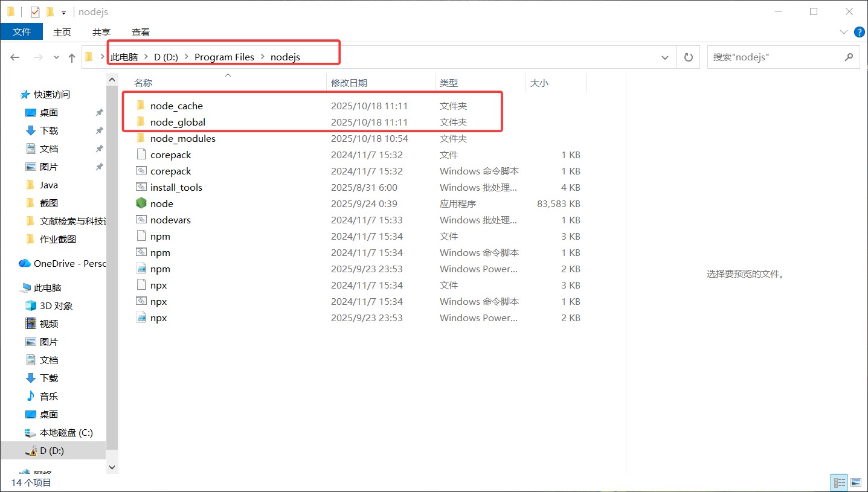Open the 文件 ribbon tab
Image resolution: width=868 pixels, height=492 pixels.
(22, 32)
